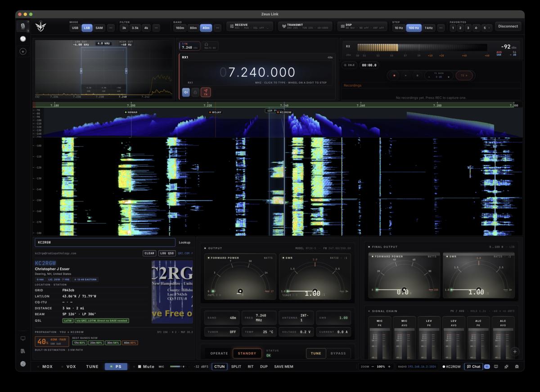
Task: Adjust the MIC gain slider
Action: point(178,366)
